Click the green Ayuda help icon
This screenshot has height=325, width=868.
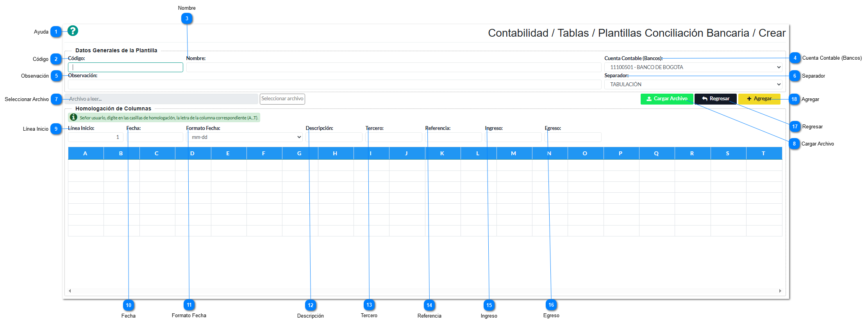pos(73,31)
